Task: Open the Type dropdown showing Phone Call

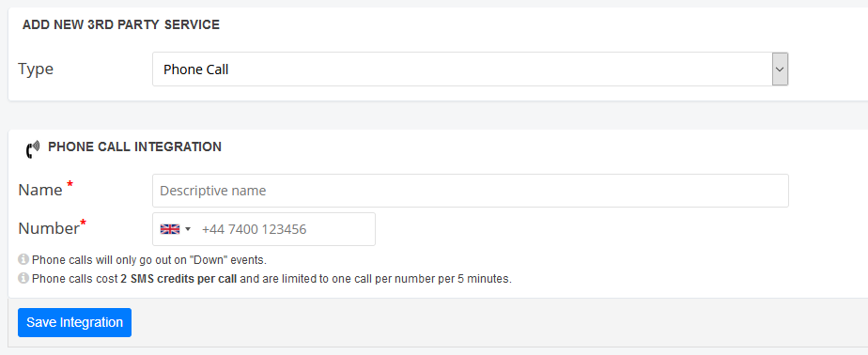Action: pos(470,69)
